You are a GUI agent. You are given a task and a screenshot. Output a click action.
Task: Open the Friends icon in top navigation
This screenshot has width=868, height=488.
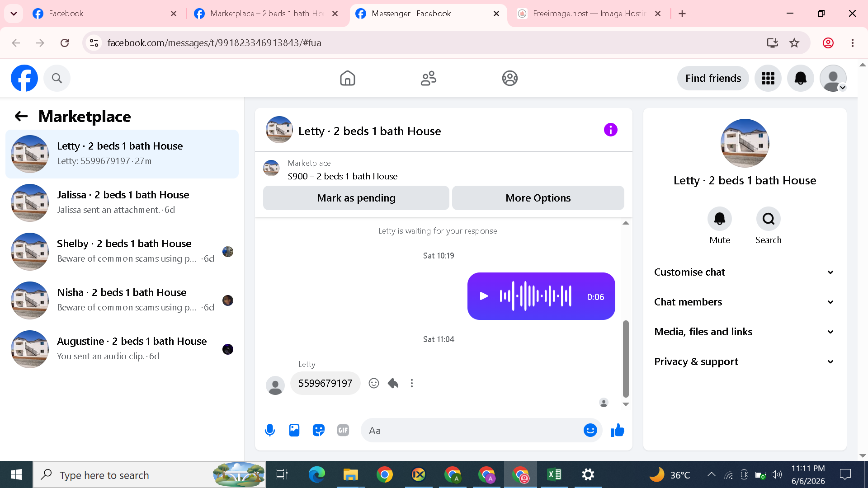(429, 78)
